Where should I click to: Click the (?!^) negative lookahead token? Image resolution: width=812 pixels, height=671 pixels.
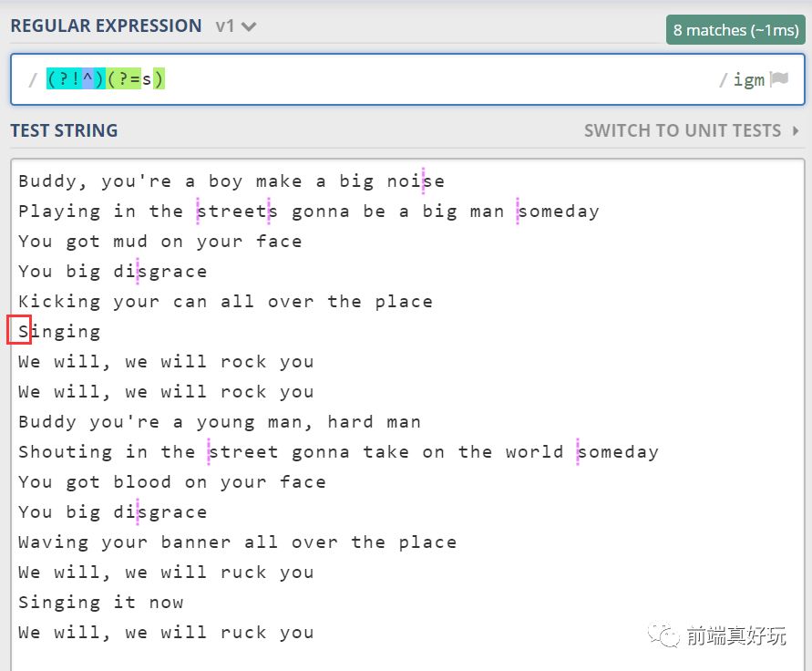[x=77, y=78]
